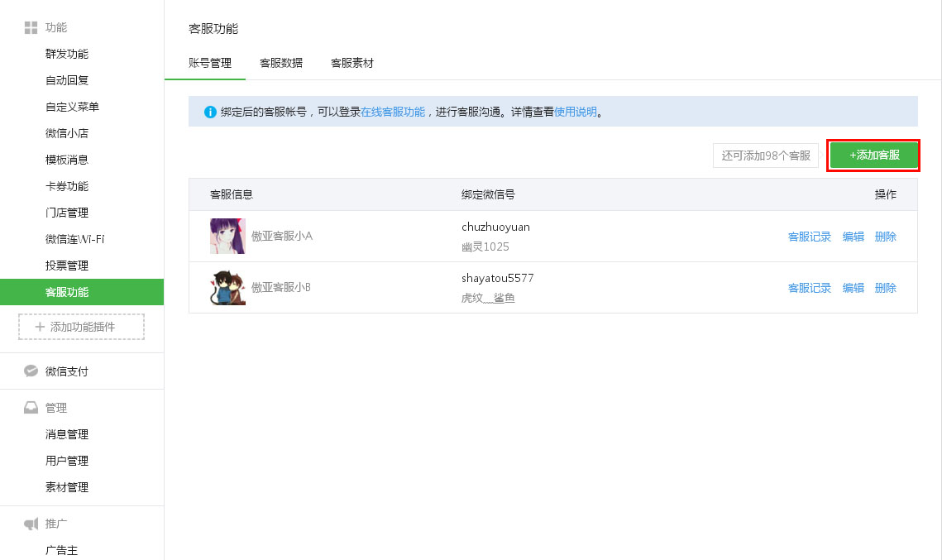Screen dimensions: 942x560
Task: Click the blue info icon in notice bar
Action: pyautogui.click(x=210, y=112)
